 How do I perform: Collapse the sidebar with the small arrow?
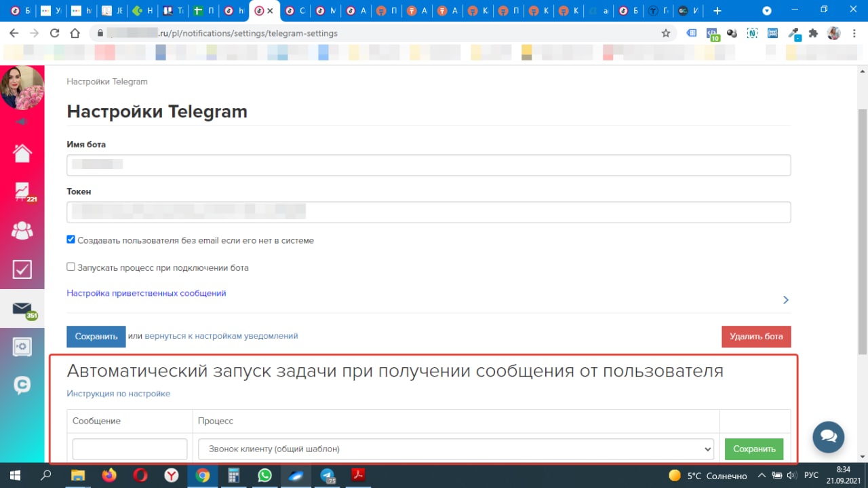click(21, 121)
